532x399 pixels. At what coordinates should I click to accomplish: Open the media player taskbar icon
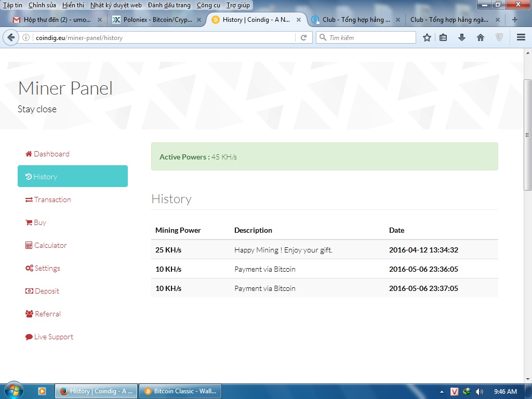tap(42, 391)
